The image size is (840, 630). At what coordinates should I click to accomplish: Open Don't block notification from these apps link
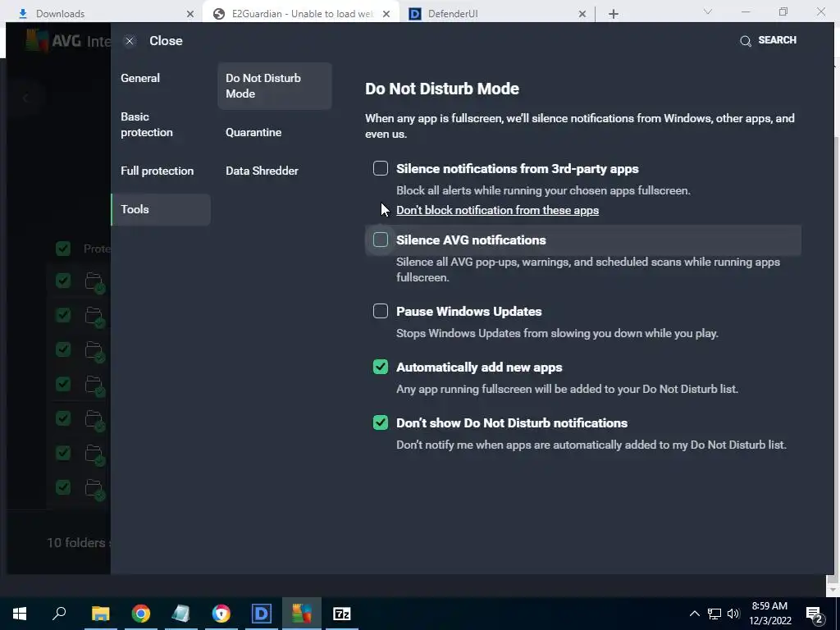pos(497,210)
